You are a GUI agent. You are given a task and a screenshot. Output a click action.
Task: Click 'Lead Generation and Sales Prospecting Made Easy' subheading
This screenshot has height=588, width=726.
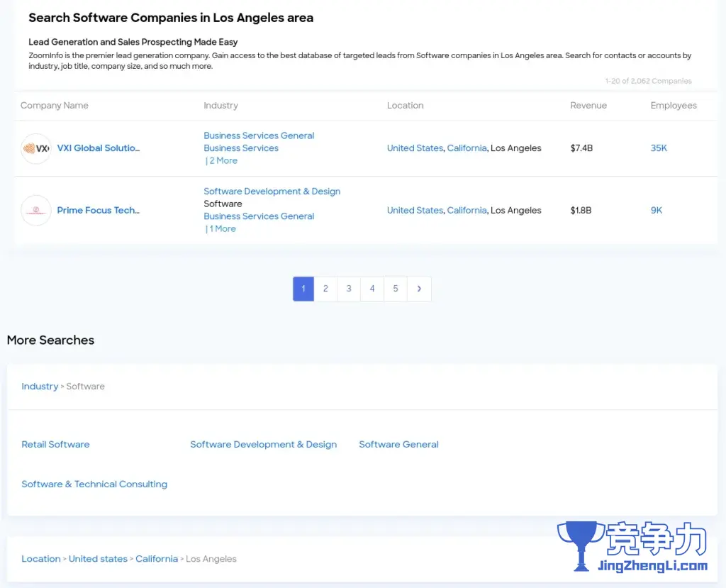133,42
